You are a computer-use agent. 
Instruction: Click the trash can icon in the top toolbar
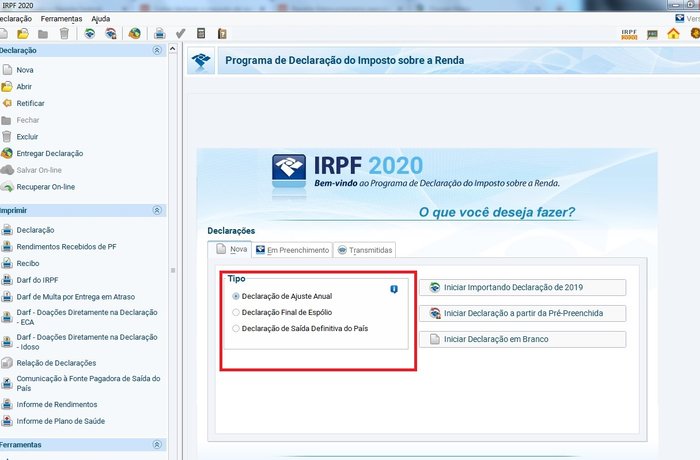click(64, 33)
